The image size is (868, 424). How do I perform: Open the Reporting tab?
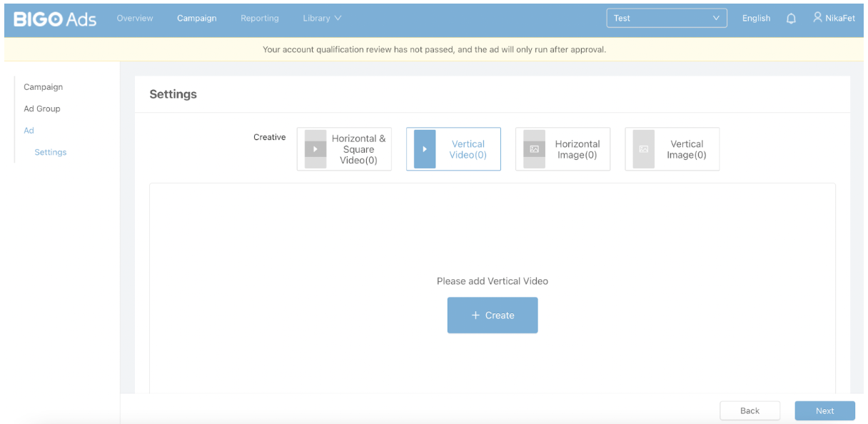260,19
